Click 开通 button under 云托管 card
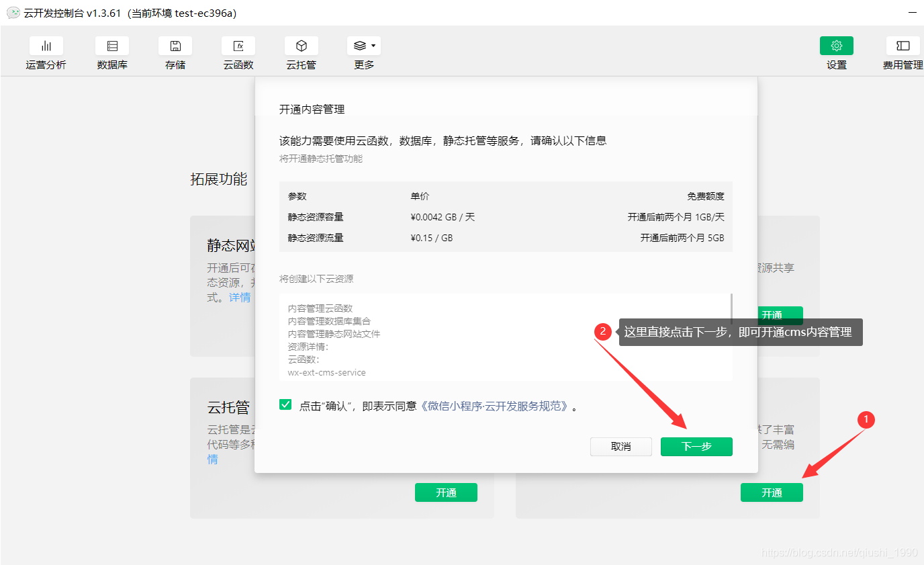The width and height of the screenshot is (924, 565). pos(446,492)
